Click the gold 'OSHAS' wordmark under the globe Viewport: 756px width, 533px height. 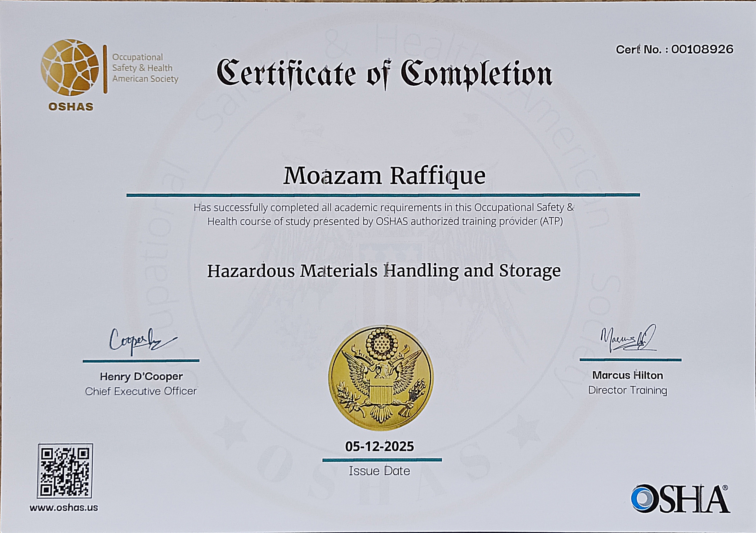coord(71,107)
